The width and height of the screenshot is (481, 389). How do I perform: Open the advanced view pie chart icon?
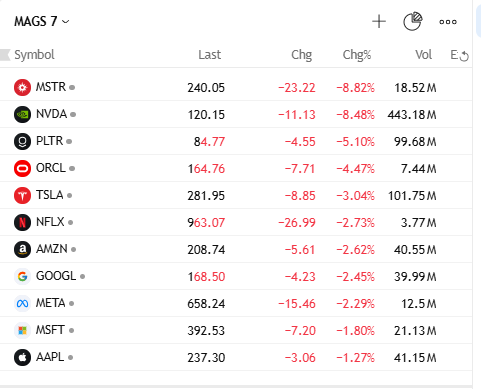pos(413,21)
